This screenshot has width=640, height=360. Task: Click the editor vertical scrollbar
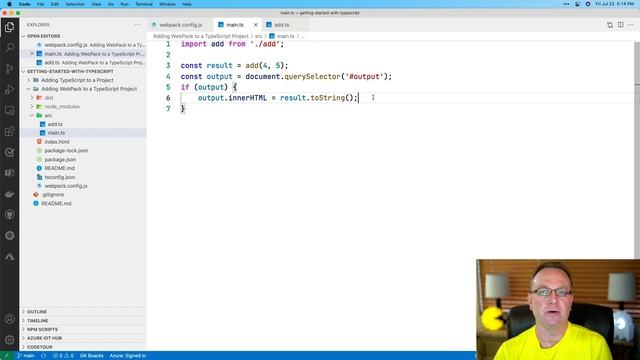click(637, 150)
